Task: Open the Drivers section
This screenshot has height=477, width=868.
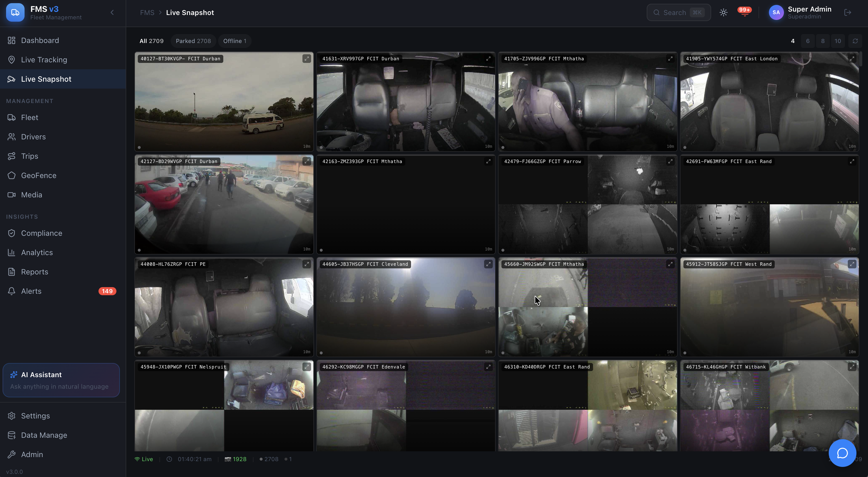Action: click(x=33, y=137)
